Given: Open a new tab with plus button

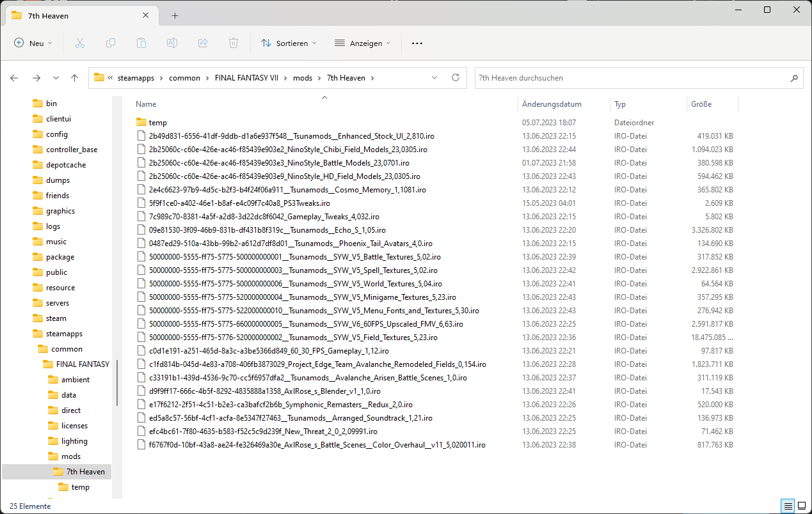Looking at the screenshot, I should (175, 15).
